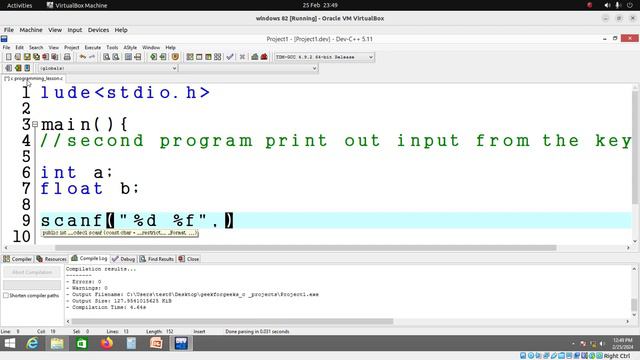Click the Abort Compilation button
The width and height of the screenshot is (640, 360).
click(32, 272)
